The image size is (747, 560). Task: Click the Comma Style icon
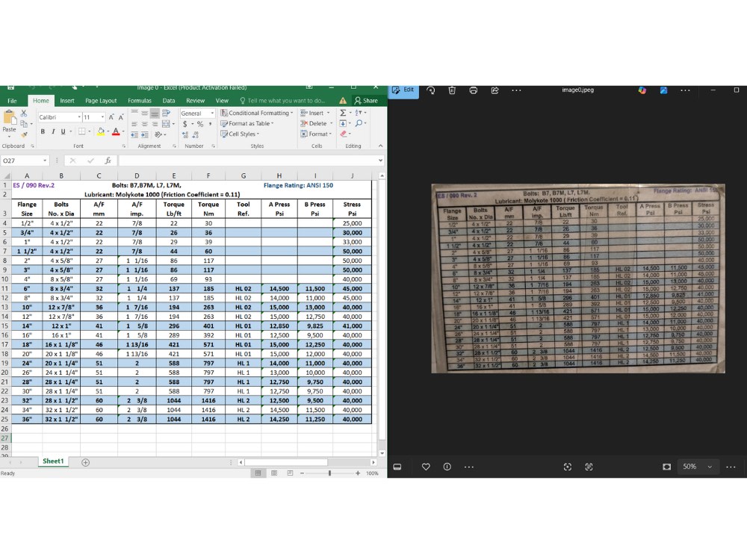pos(210,124)
